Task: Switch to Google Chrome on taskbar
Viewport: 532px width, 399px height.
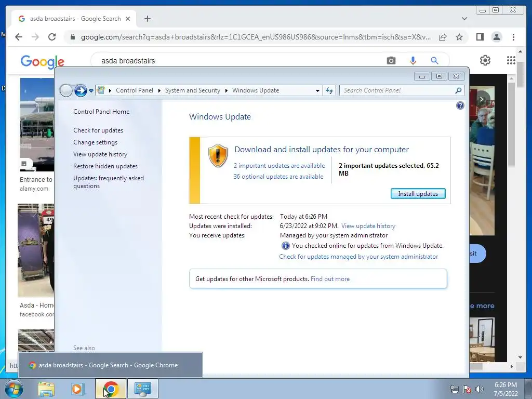Action: tap(111, 389)
